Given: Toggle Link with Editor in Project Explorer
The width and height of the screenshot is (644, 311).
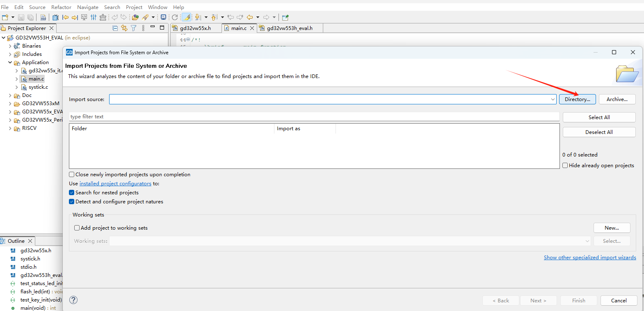Looking at the screenshot, I should (124, 28).
